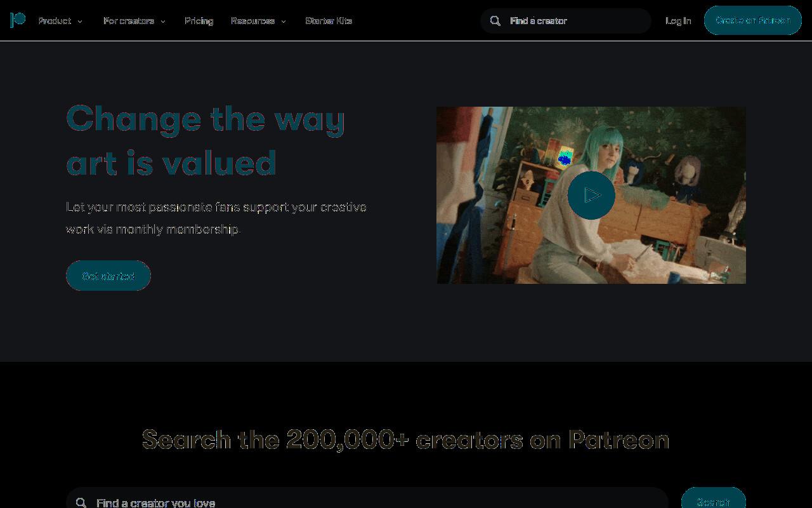Viewport: 812px width, 508px height.
Task: Click the Search button beside creator search
Action: click(714, 498)
